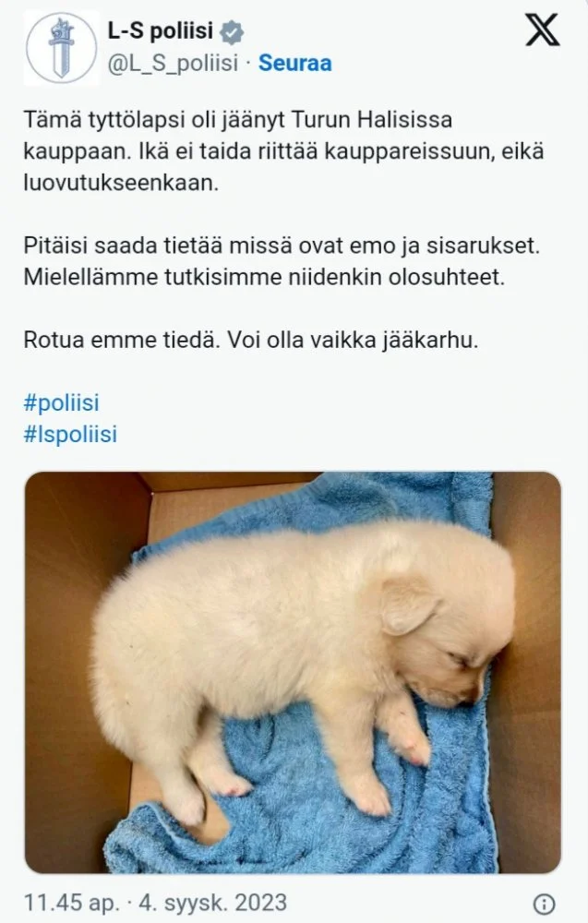The height and width of the screenshot is (923, 588).
Task: Open the puppy photo in the tweet
Action: tap(293, 672)
